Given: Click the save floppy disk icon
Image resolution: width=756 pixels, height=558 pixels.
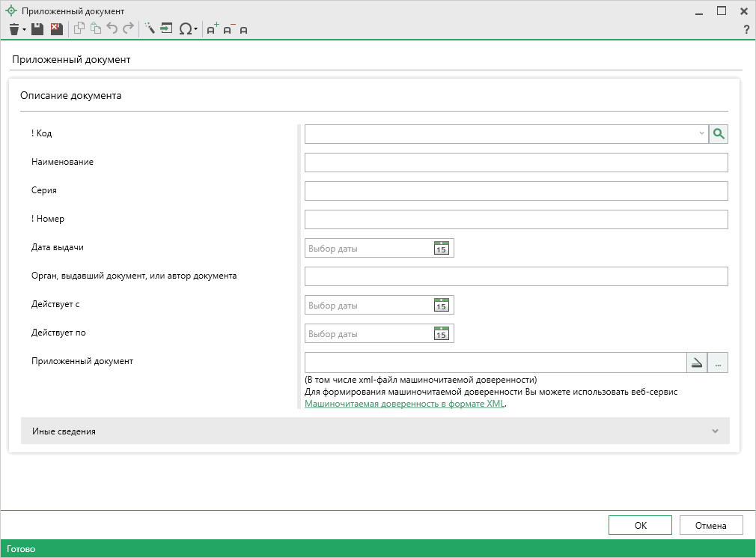Looking at the screenshot, I should click(37, 29).
